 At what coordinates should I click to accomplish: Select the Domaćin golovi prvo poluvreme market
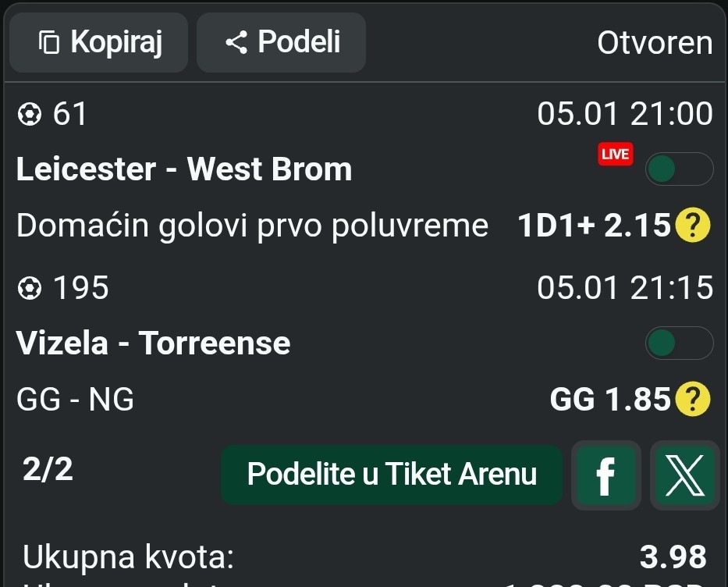pyautogui.click(x=252, y=226)
